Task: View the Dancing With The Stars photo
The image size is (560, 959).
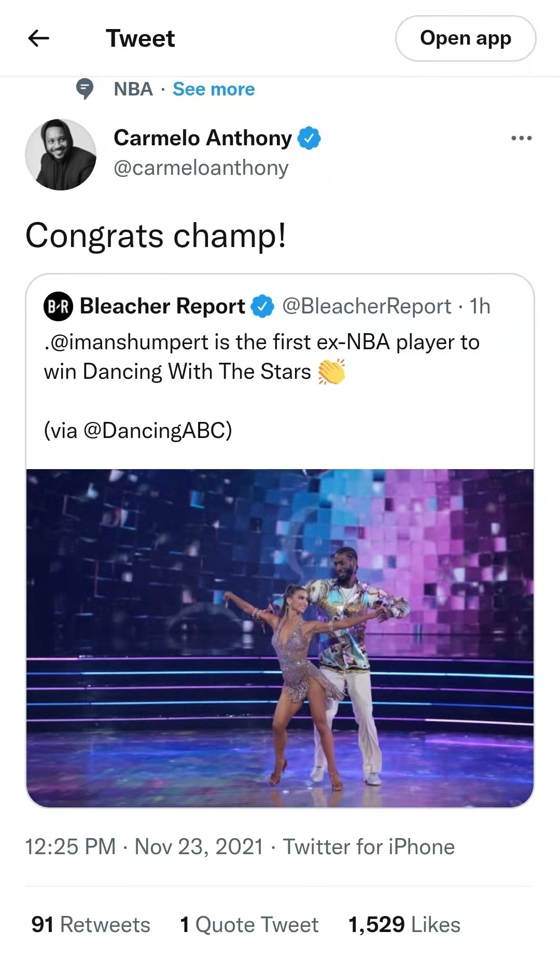Action: [x=280, y=638]
